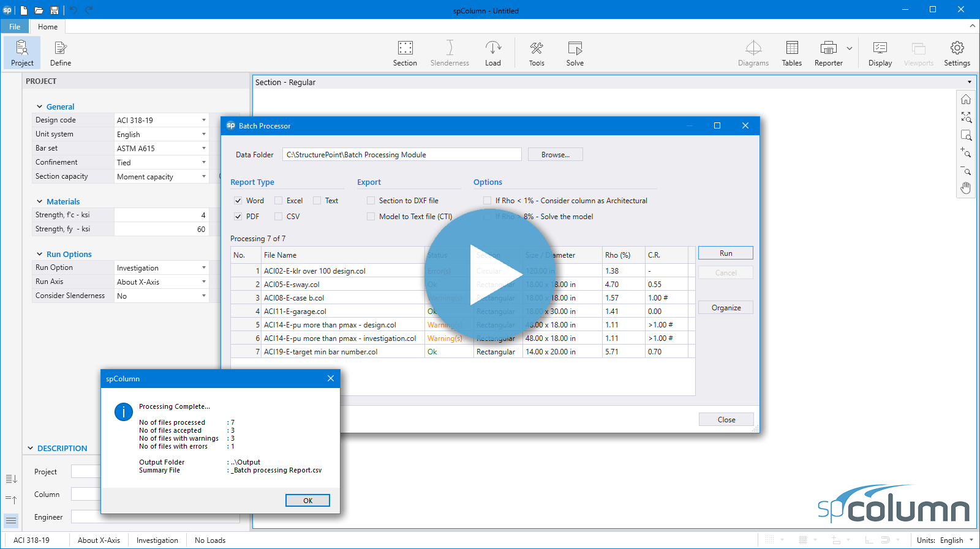The height and width of the screenshot is (549, 980).
Task: Open the Run Option dropdown
Action: [162, 267]
